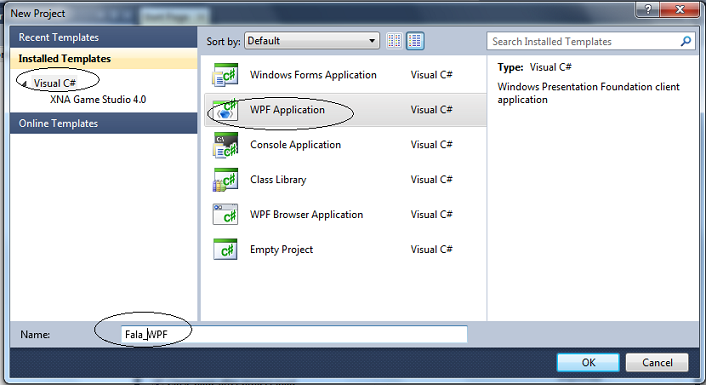Image resolution: width=706 pixels, height=385 pixels.
Task: Collapse the Visual C# tree node
Action: [x=24, y=84]
